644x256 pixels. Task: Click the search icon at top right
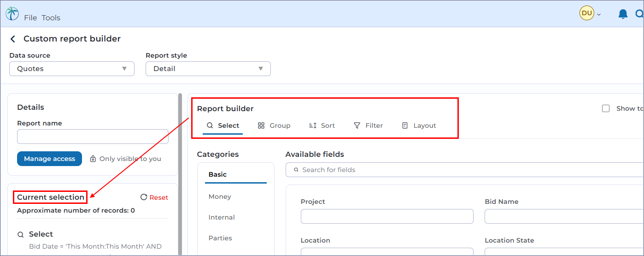639,14
